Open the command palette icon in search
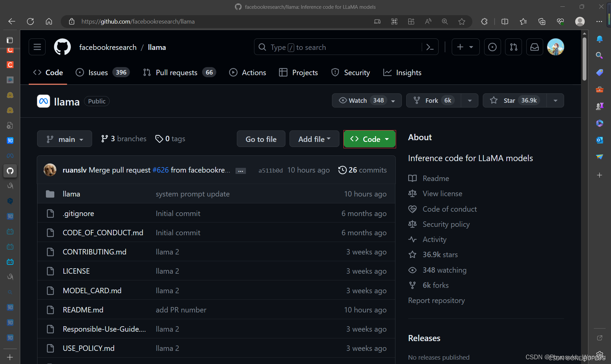 pos(430,47)
